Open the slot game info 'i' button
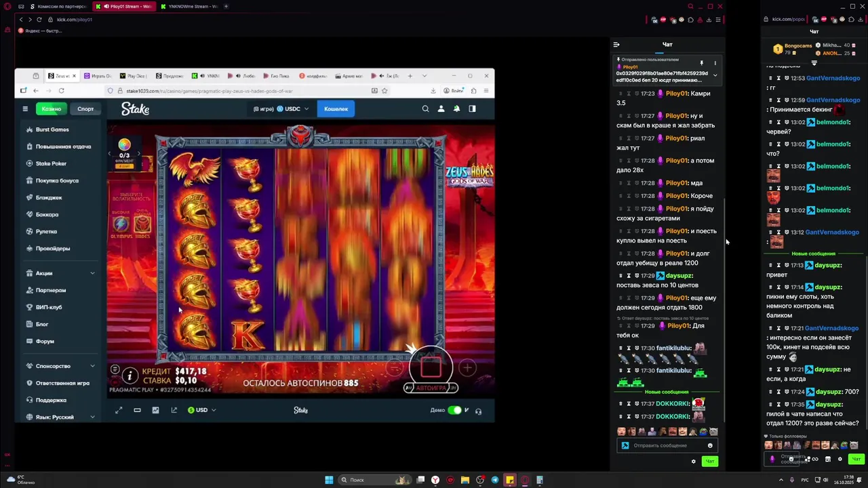868x488 pixels. 130,375
